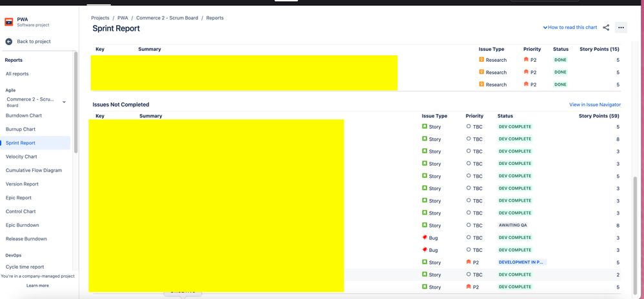The height and width of the screenshot is (299, 644).
Task: Click the P2 priority icon in first completed row
Action: click(x=526, y=59)
